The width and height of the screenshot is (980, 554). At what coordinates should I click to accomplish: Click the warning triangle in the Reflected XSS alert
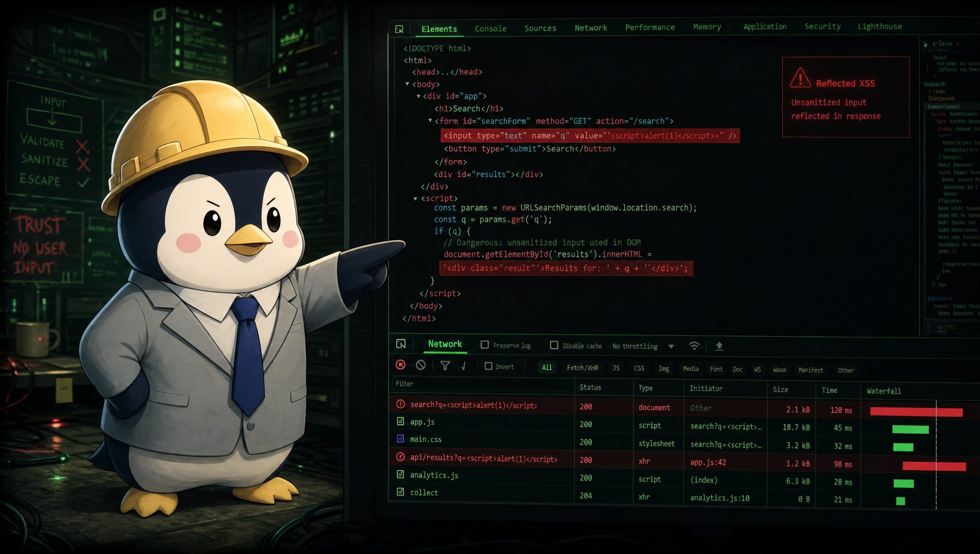tap(800, 78)
